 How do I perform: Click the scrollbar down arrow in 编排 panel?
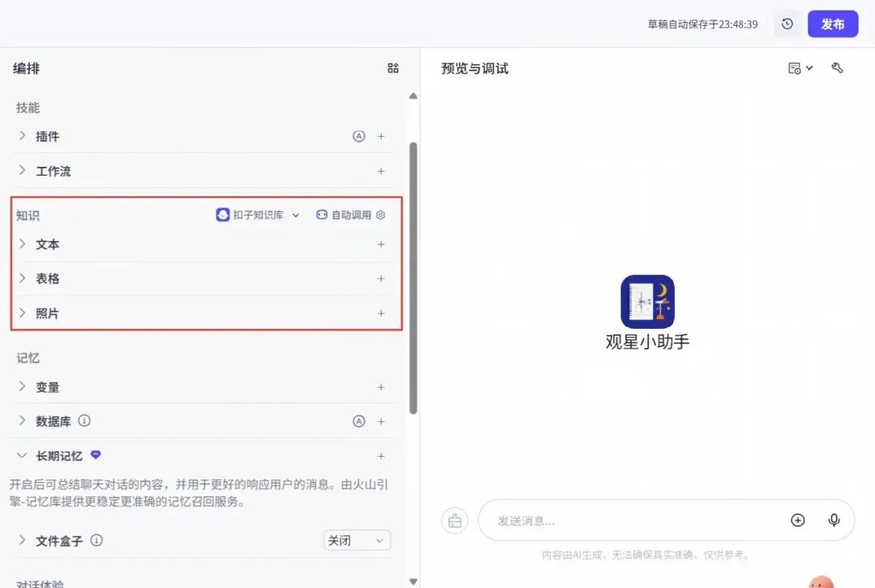tap(413, 582)
